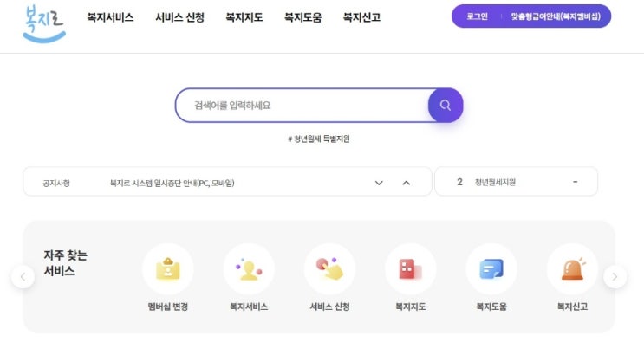Screen dimensions: 644x342
Task: Select the #청년월세 특별지원 hashtag
Action: coord(319,139)
